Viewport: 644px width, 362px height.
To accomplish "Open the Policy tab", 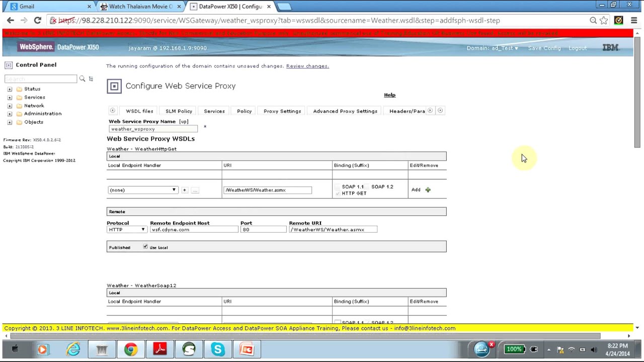I will 244,111.
